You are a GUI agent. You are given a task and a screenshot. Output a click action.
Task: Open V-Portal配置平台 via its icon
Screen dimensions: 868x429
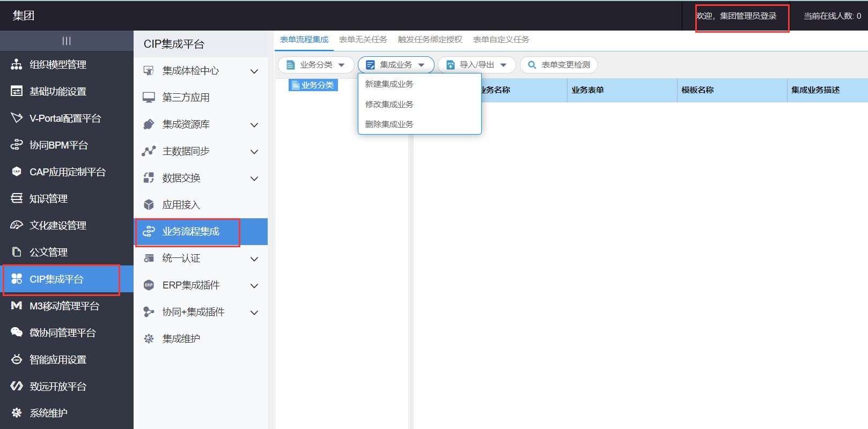coord(17,118)
